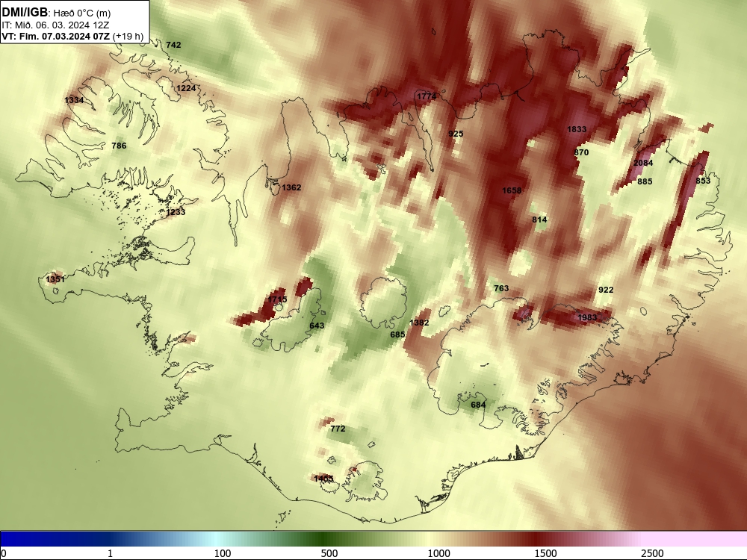Click the 1500 value on color scale

coord(545,553)
